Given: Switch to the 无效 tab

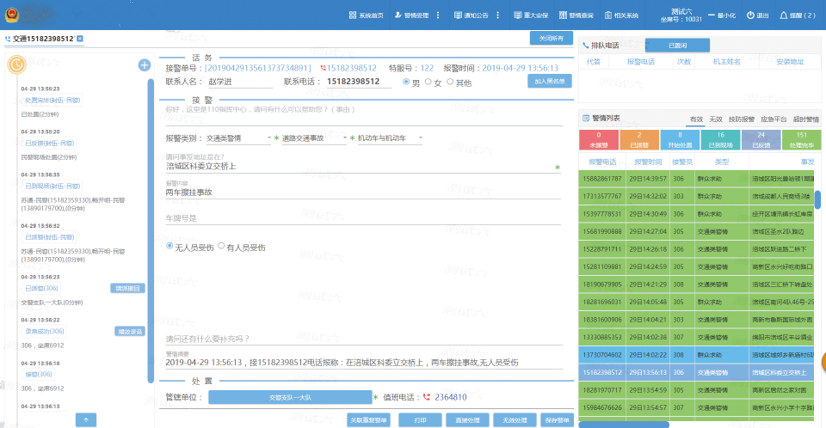Looking at the screenshot, I should point(715,120).
